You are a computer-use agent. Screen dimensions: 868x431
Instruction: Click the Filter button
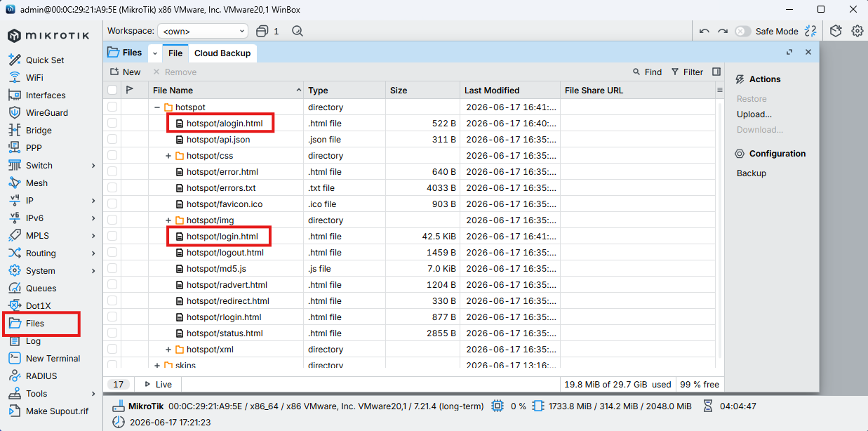687,72
